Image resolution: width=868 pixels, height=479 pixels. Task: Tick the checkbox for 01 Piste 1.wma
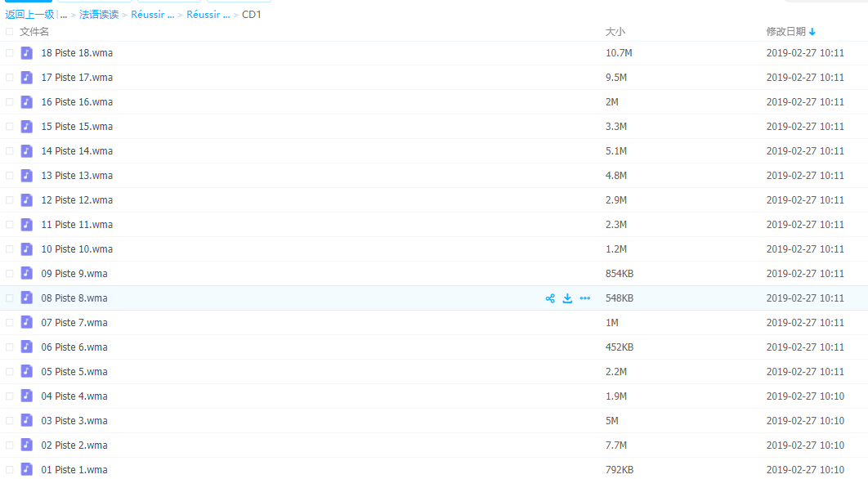pyautogui.click(x=10, y=469)
